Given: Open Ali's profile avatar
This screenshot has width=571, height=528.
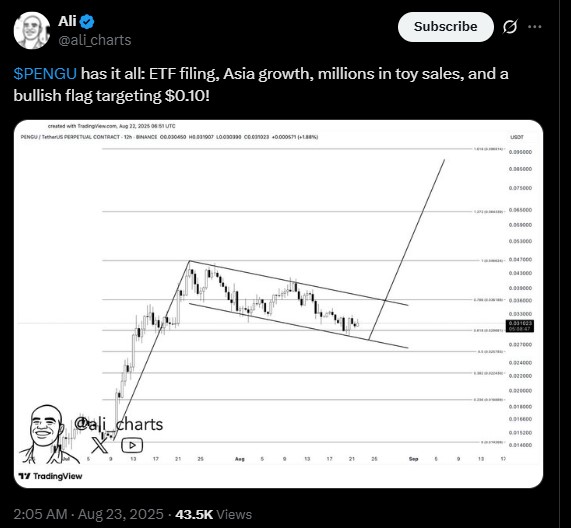Looking at the screenshot, I should [32, 30].
